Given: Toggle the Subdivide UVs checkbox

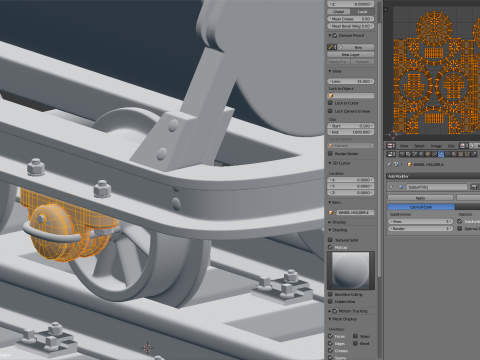Looking at the screenshot, I should [x=460, y=221].
